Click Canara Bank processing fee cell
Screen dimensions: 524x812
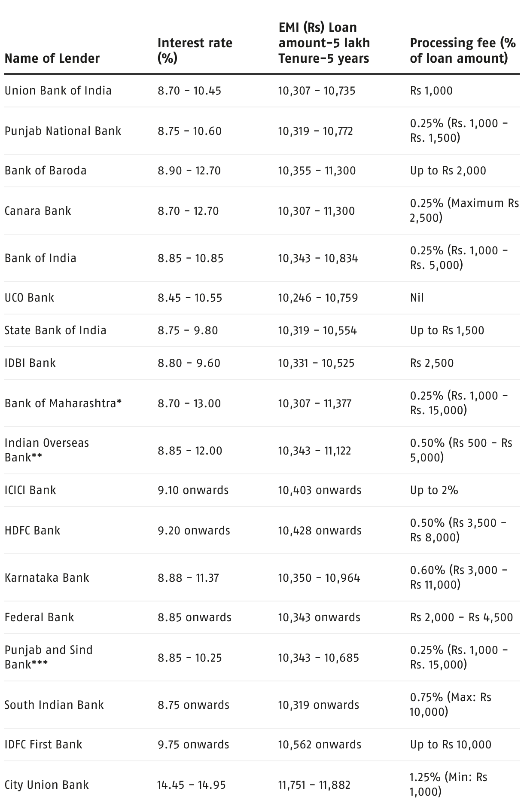pos(464,211)
